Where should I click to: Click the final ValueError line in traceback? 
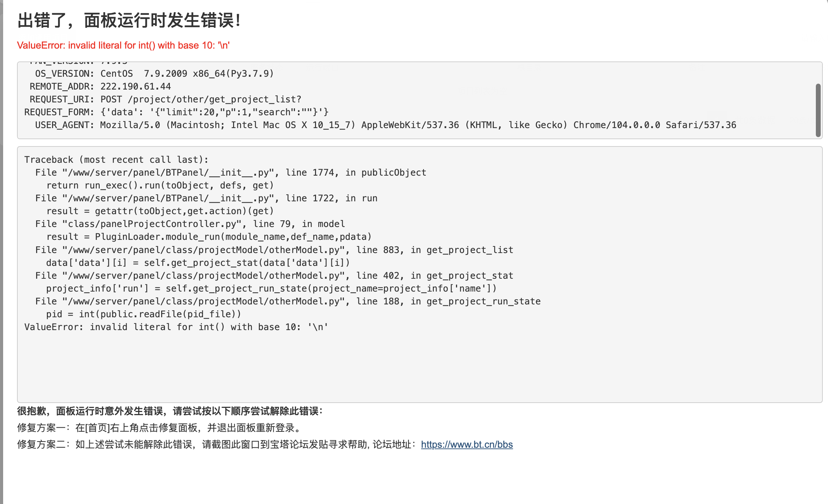(x=176, y=327)
